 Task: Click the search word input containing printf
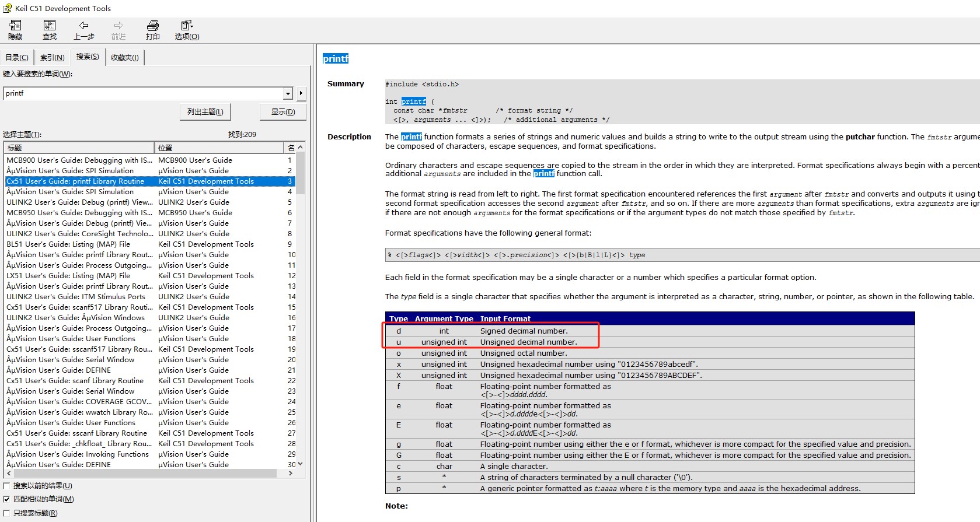point(143,93)
